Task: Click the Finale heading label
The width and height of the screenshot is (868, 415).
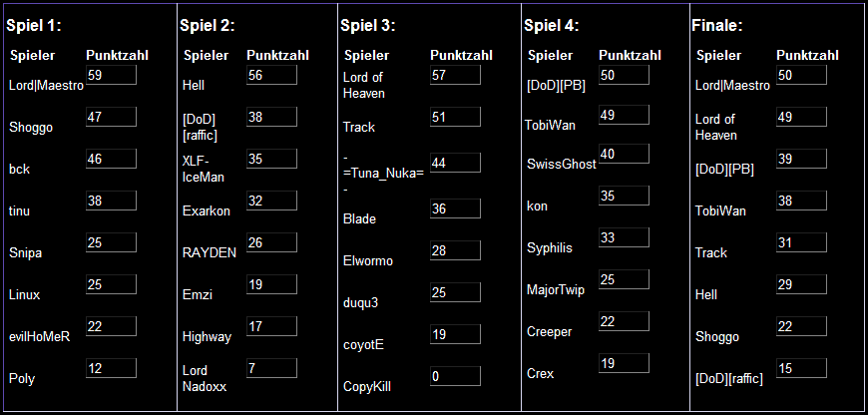Action: 717,26
